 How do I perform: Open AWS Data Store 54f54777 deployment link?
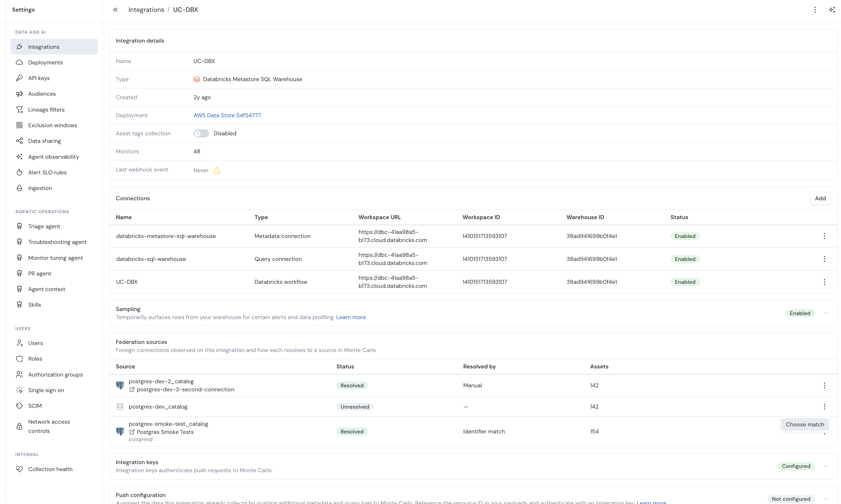[227, 115]
